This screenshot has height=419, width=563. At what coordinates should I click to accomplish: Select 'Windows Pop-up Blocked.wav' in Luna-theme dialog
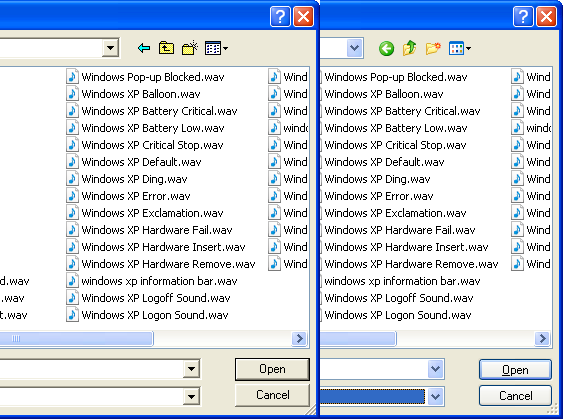coord(396,77)
